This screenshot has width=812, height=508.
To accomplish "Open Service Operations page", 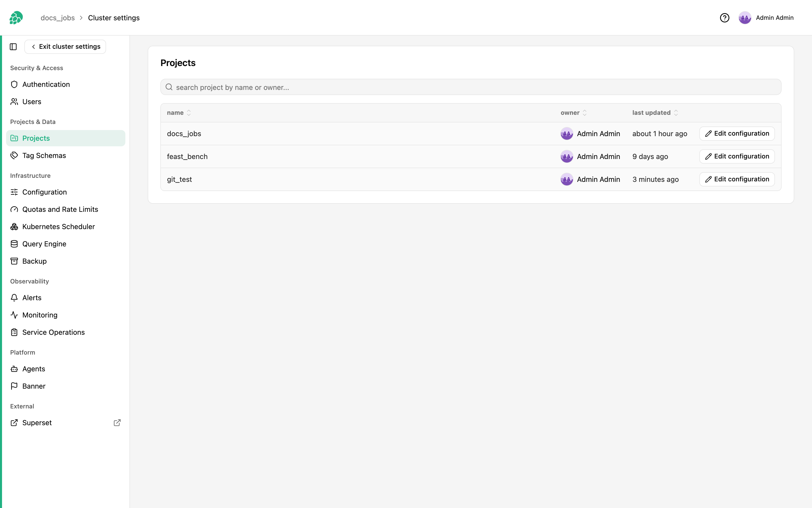I will (65, 332).
